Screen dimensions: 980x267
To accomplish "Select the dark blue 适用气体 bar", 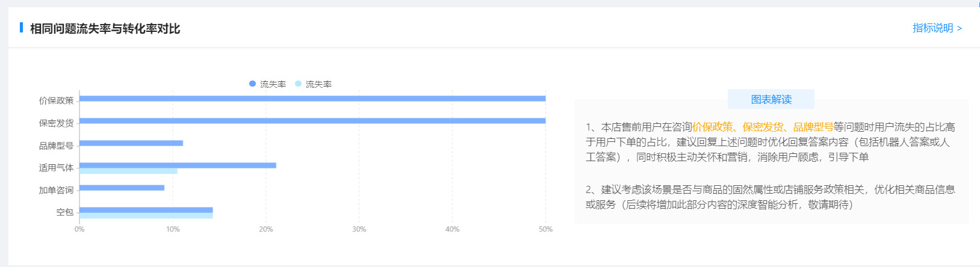I will [178, 165].
